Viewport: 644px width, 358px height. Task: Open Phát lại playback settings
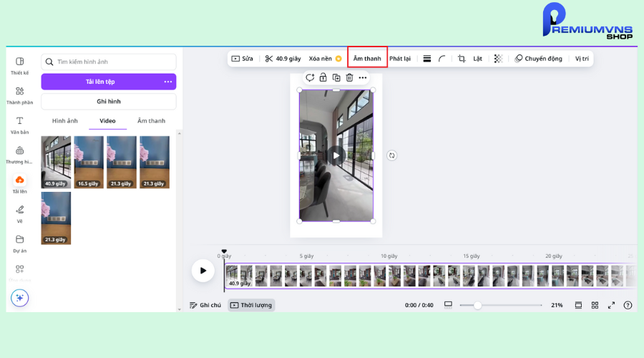pyautogui.click(x=400, y=59)
